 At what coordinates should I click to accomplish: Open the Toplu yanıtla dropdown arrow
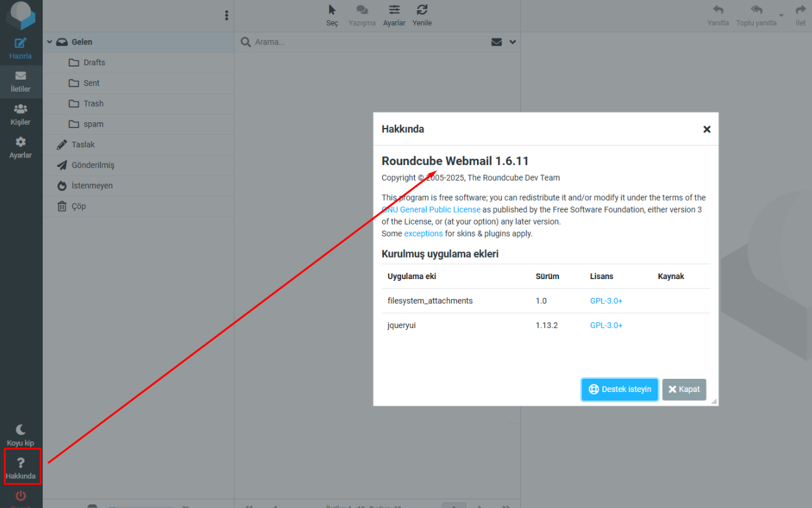pyautogui.click(x=781, y=15)
